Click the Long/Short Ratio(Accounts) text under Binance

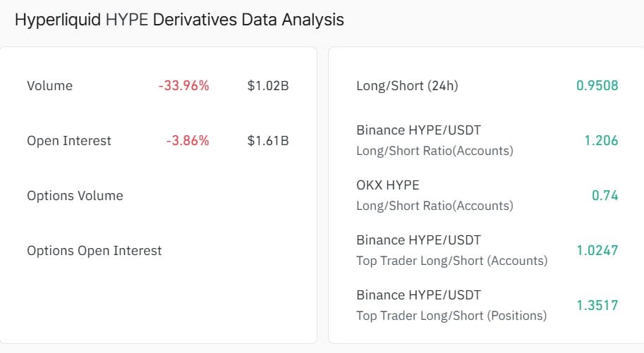click(435, 151)
